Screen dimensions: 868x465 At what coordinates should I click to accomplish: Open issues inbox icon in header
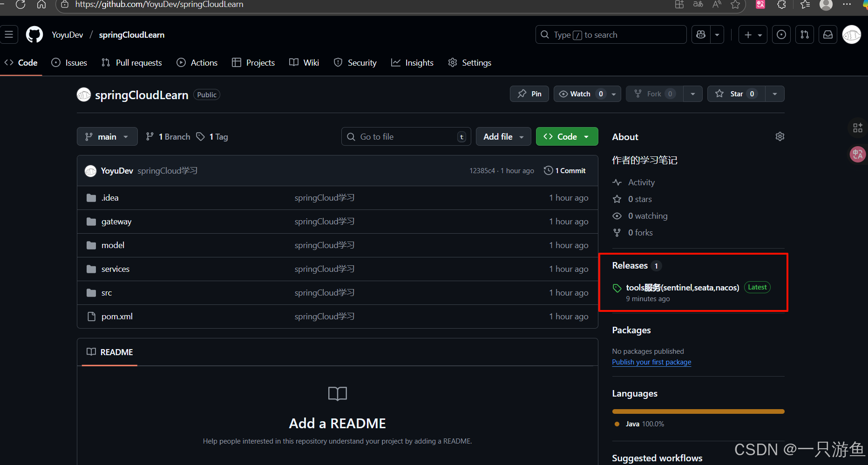coord(781,34)
